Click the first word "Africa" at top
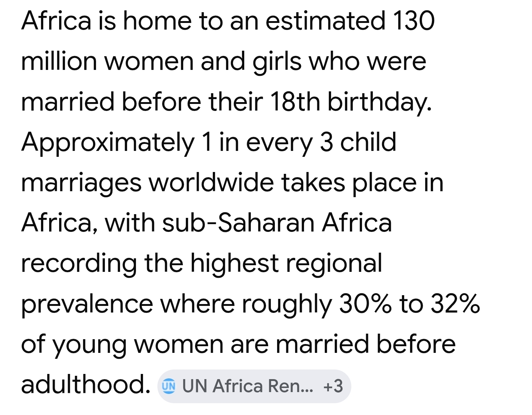532x415 pixels. (x=56, y=20)
